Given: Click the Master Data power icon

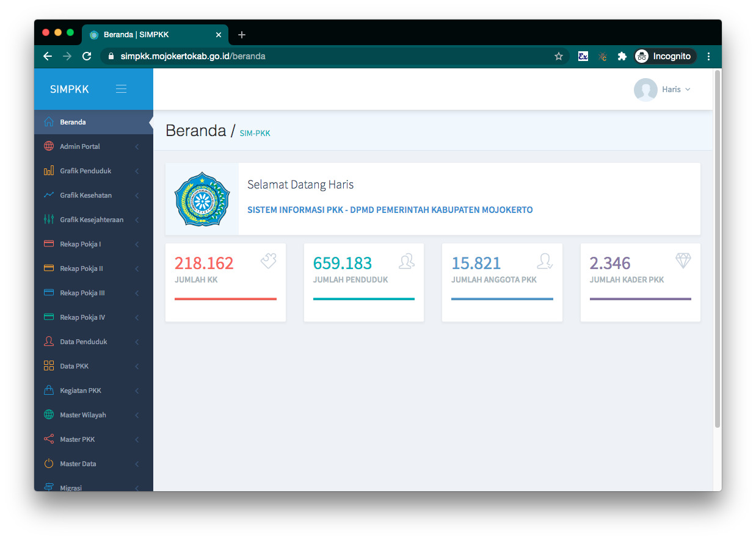Looking at the screenshot, I should point(49,464).
